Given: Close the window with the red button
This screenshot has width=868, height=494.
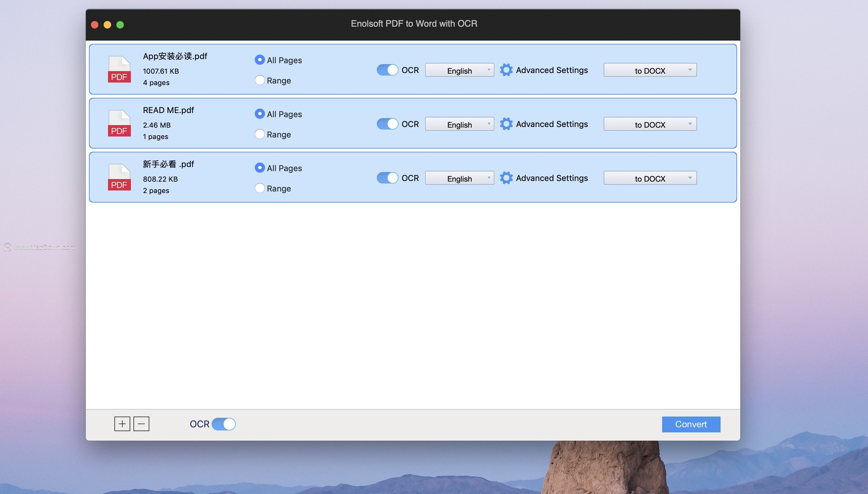Looking at the screenshot, I should pos(95,25).
